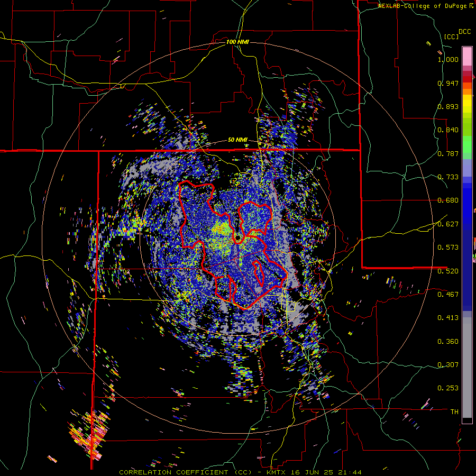Click the 0.253 legend value
Viewport: 476px width, 476px height.
[448, 388]
